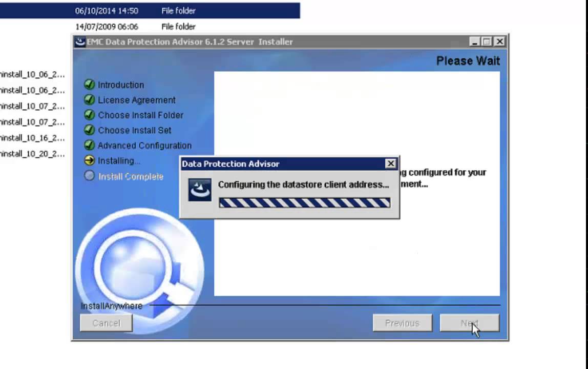
Task: Select the Install Complete step label
Action: [x=131, y=176]
